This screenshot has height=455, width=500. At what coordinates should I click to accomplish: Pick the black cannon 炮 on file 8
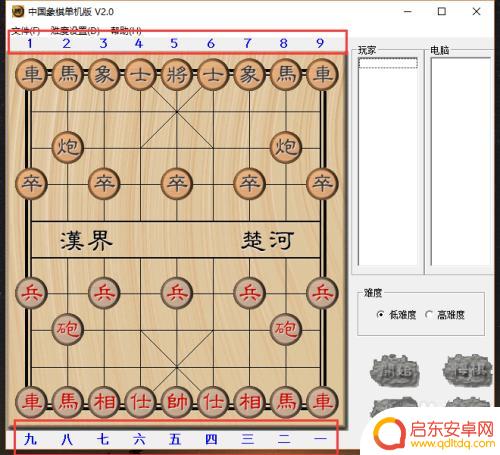286,147
